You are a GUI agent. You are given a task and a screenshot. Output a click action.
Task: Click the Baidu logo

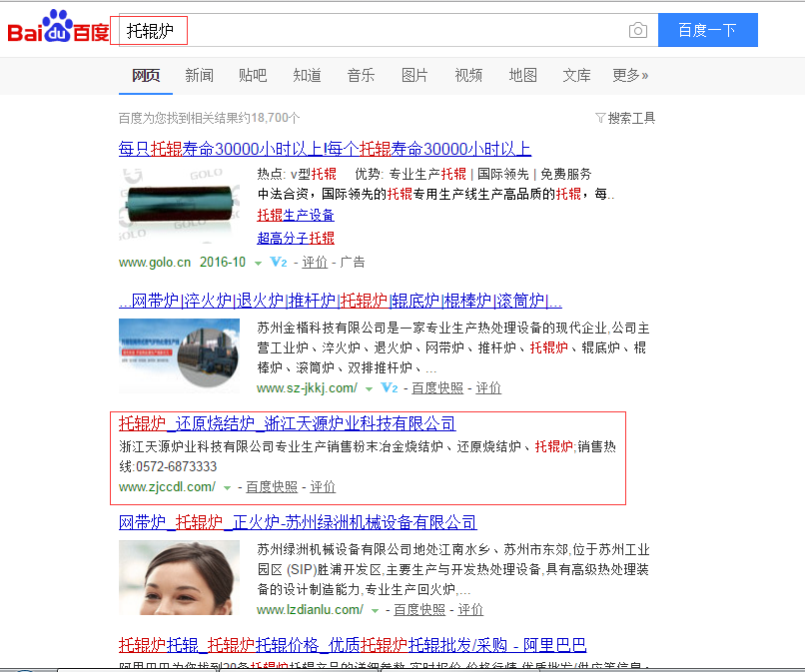58,30
